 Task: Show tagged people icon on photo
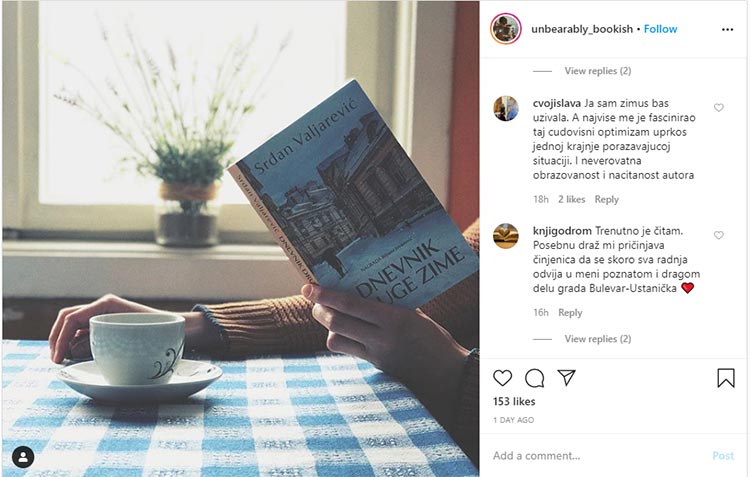(23, 457)
